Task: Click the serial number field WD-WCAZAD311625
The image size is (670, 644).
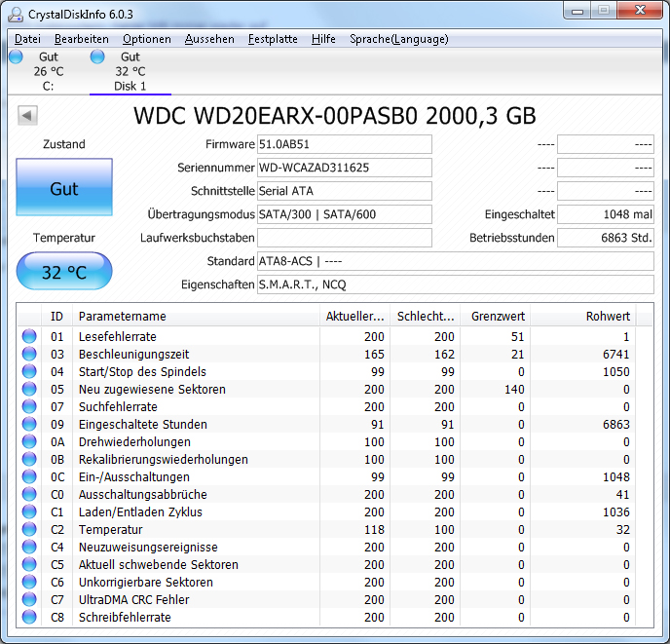Action: (x=345, y=168)
